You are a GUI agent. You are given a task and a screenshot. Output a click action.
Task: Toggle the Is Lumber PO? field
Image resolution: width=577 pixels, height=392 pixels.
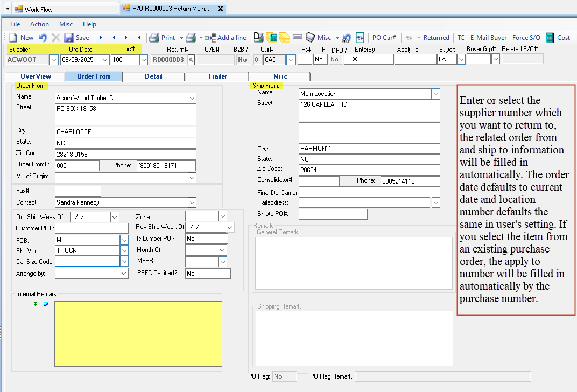point(206,239)
